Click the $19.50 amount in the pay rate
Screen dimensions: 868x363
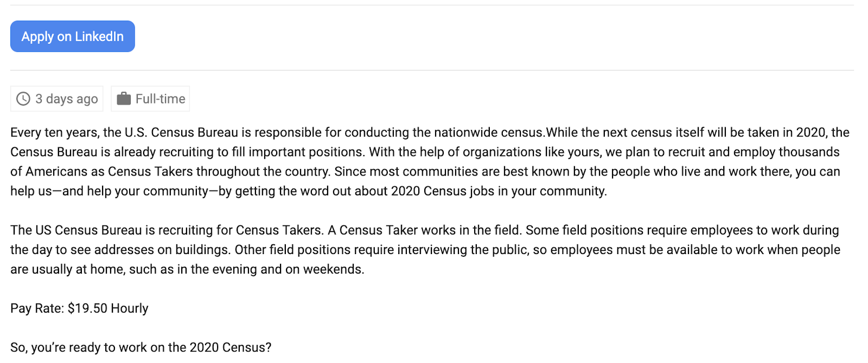(x=87, y=308)
